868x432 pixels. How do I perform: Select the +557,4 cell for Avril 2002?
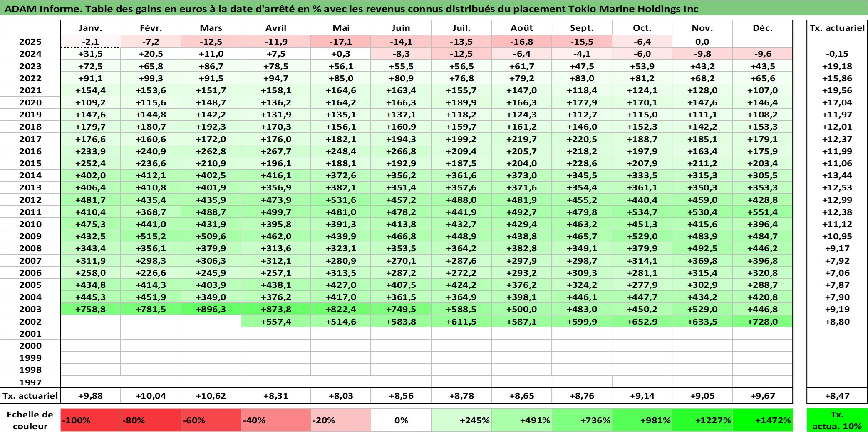[276, 322]
